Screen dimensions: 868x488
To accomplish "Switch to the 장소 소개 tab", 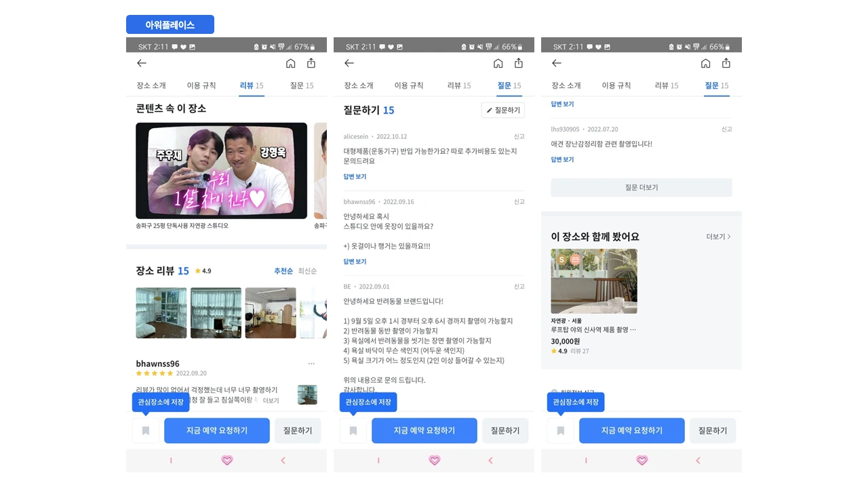I will (151, 85).
